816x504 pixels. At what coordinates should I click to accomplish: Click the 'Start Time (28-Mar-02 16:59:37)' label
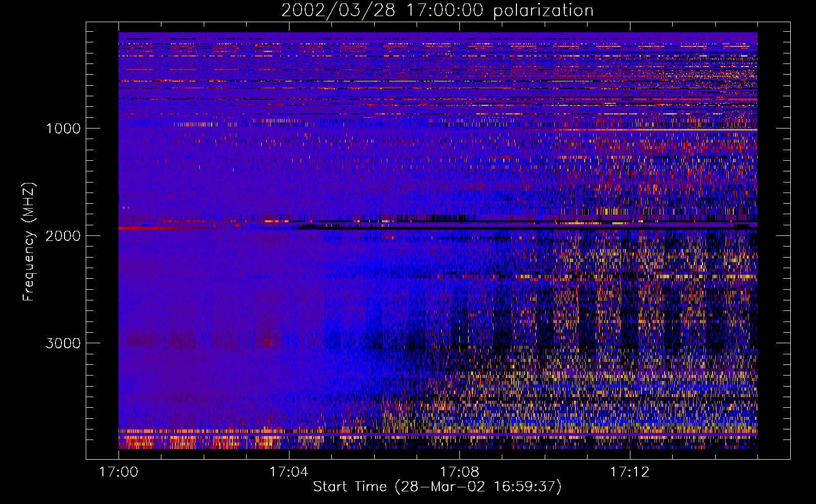pos(437,487)
